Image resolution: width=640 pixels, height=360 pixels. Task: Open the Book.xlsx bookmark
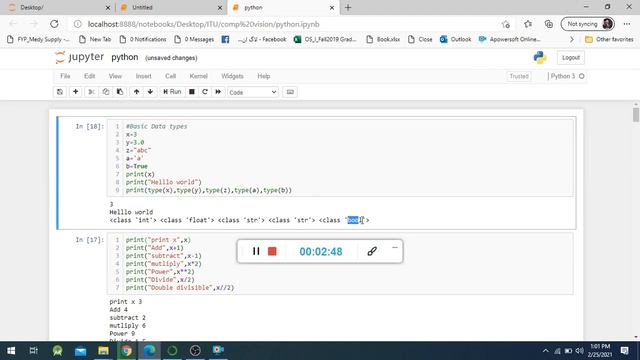(x=383, y=40)
